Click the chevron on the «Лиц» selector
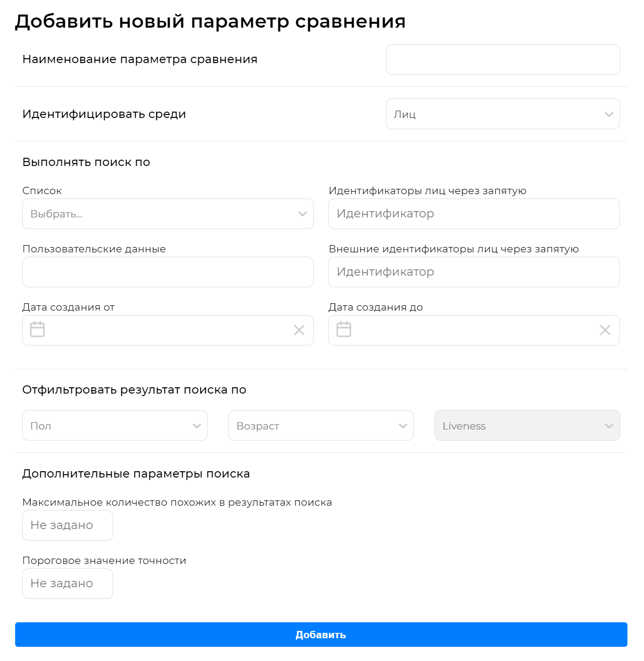644x661 pixels. coord(609,114)
